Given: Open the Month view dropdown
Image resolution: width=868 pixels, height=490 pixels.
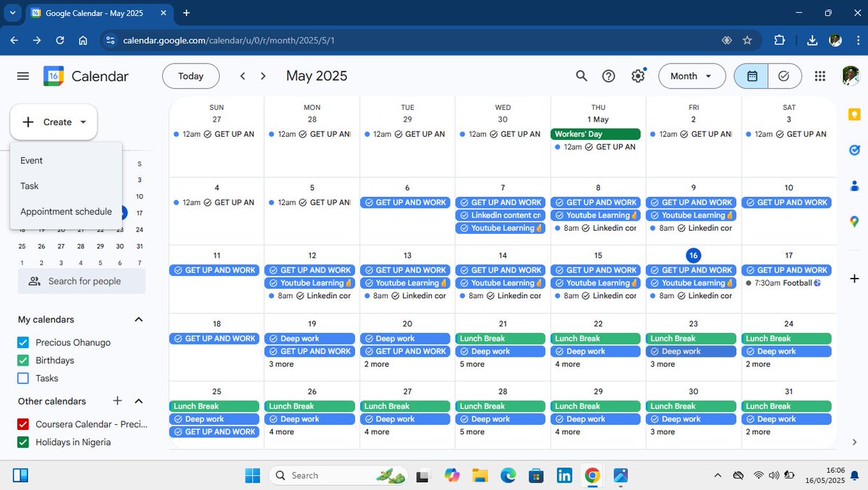Looking at the screenshot, I should tap(692, 76).
